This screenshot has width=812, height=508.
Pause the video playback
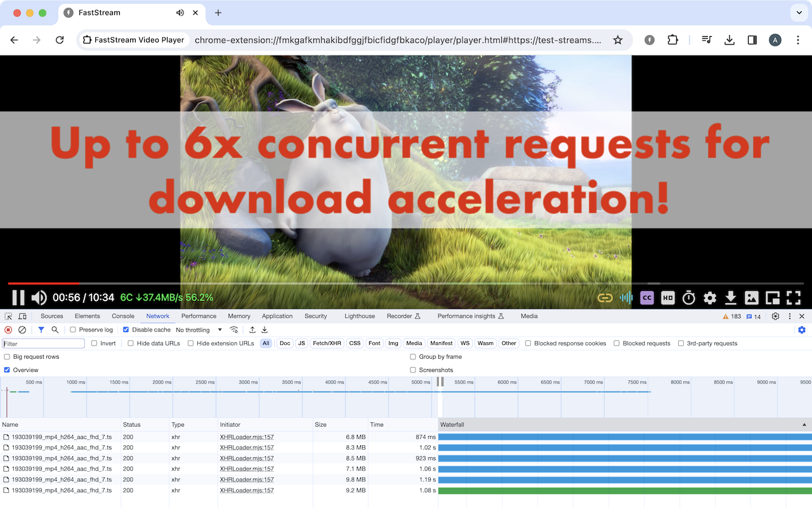18,297
